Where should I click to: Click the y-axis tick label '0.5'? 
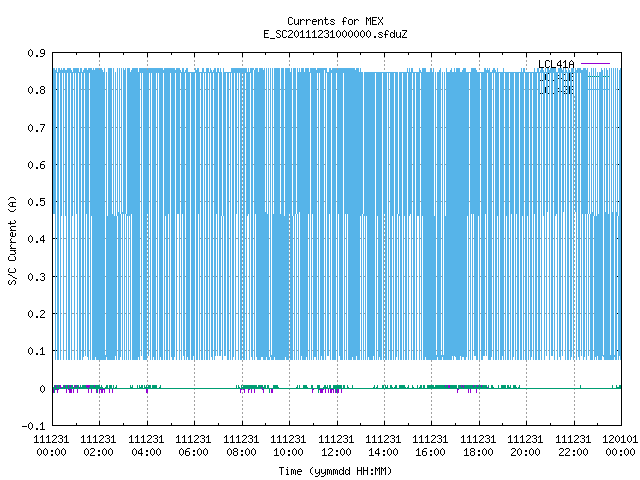[x=36, y=202]
